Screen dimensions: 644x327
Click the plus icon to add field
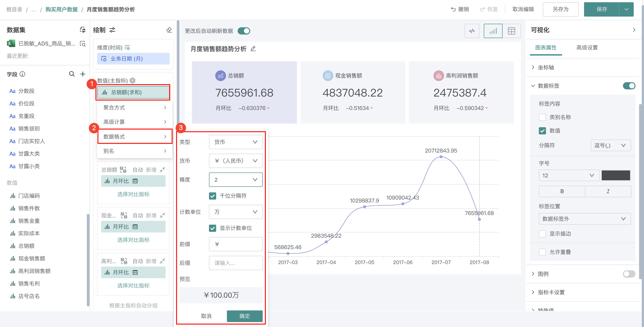[x=83, y=74]
